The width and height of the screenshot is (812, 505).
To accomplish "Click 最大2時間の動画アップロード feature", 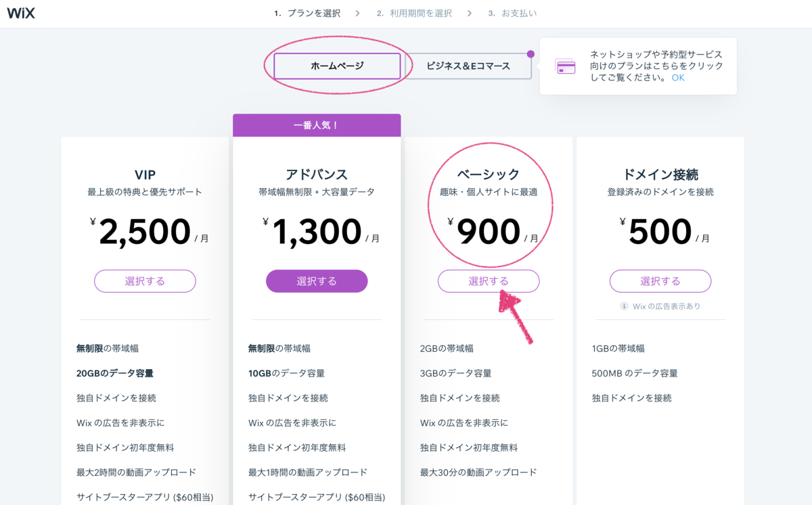I will [137, 473].
